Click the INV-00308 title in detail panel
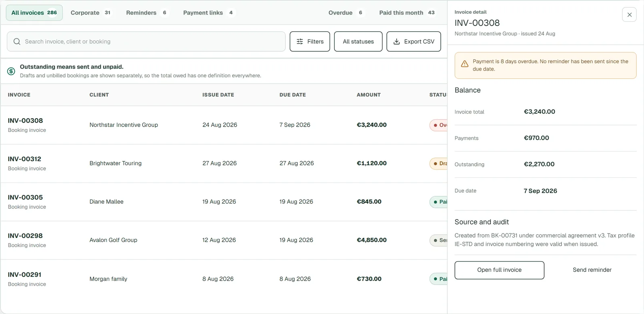Viewport: 644px width, 314px height. pyautogui.click(x=477, y=23)
